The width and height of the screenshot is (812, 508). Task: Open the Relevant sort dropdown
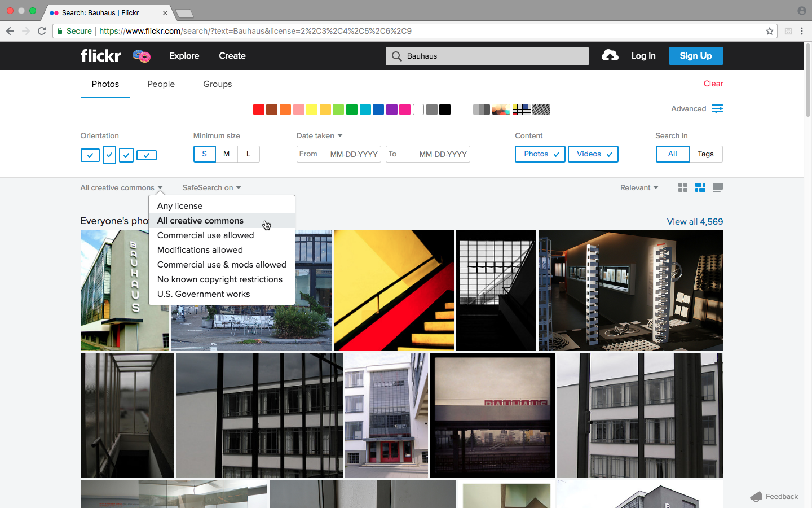[x=639, y=187]
